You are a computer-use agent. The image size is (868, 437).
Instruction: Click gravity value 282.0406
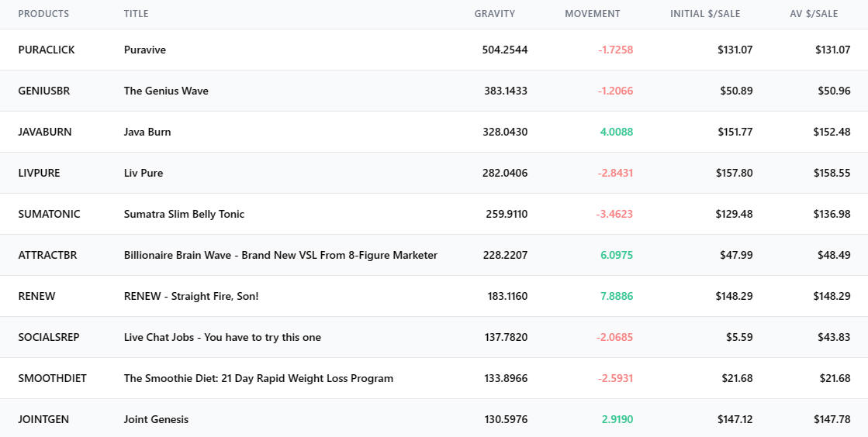506,173
